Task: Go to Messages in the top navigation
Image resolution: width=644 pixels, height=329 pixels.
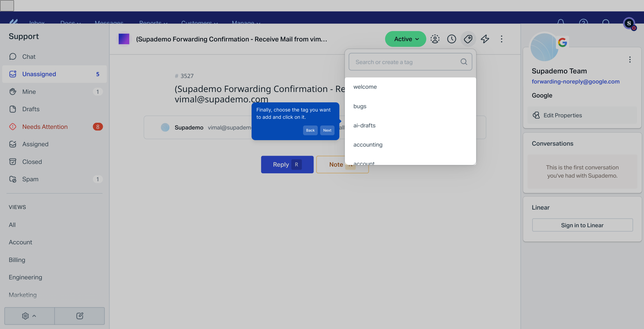Action: click(109, 23)
